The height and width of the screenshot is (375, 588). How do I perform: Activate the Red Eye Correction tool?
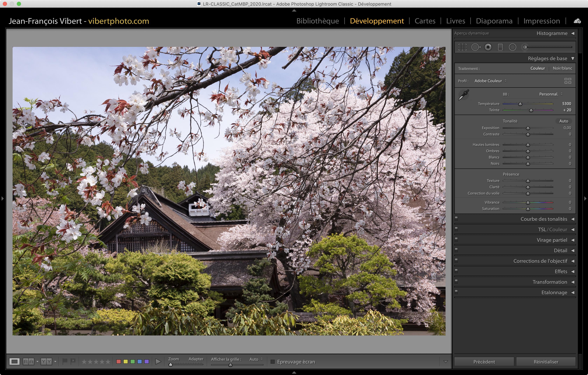tap(488, 47)
